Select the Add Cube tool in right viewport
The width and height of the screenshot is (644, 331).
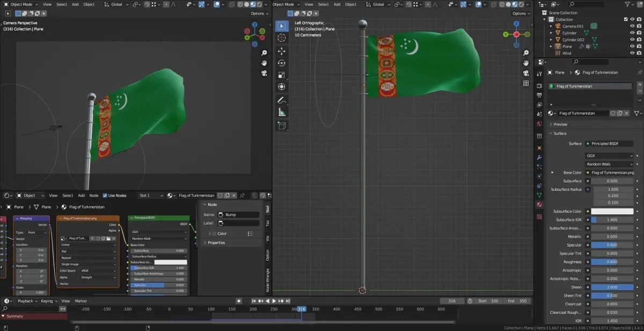pos(282,125)
